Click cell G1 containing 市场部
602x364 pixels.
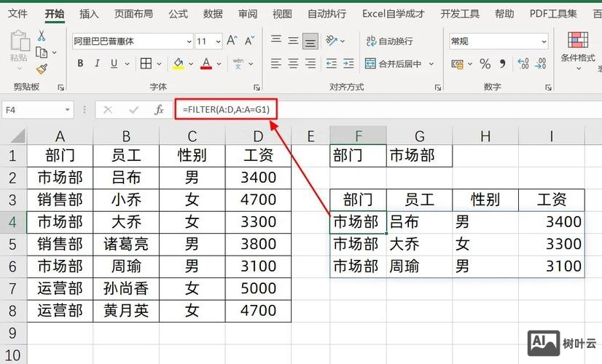click(x=419, y=155)
